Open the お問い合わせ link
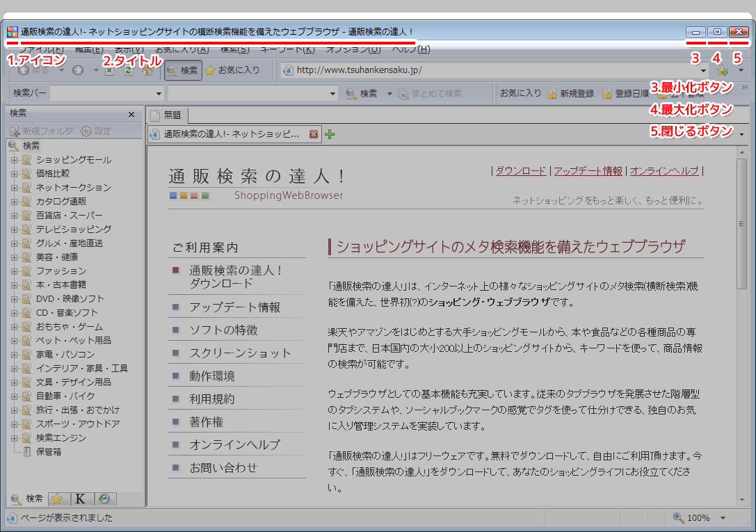The image size is (756, 532). pos(223,467)
